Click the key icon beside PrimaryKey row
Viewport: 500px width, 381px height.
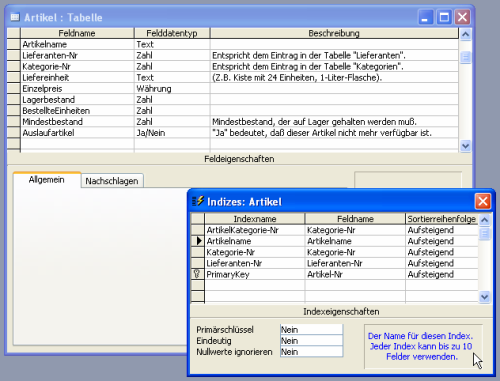pyautogui.click(x=197, y=274)
